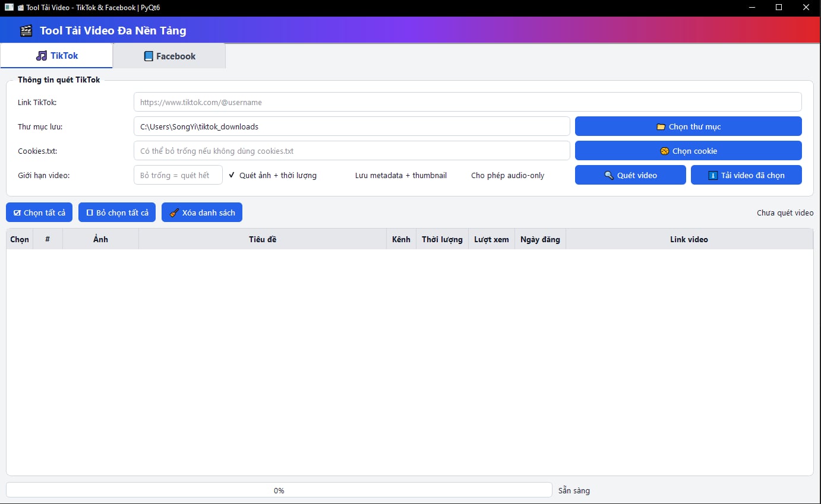Switch to the TikTok tab
Screen dimensions: 821x504
(x=56, y=56)
